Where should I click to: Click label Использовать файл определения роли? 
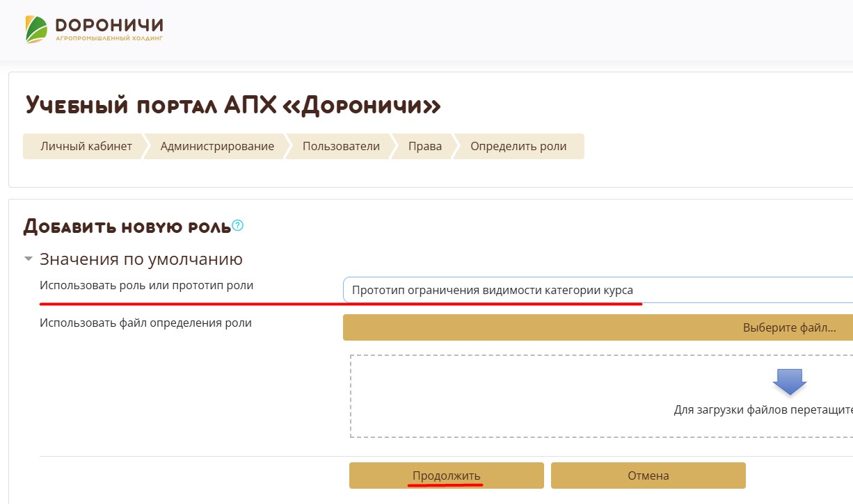pyautogui.click(x=145, y=323)
